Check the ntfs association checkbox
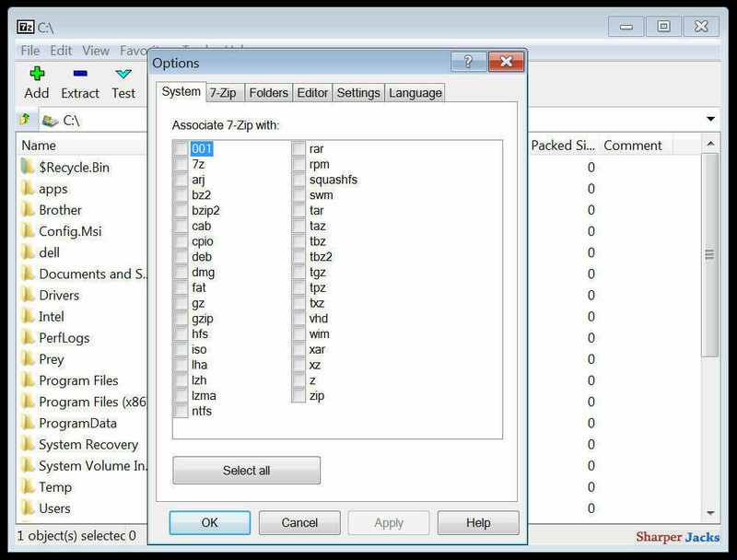This screenshot has height=560, width=737. (x=181, y=411)
